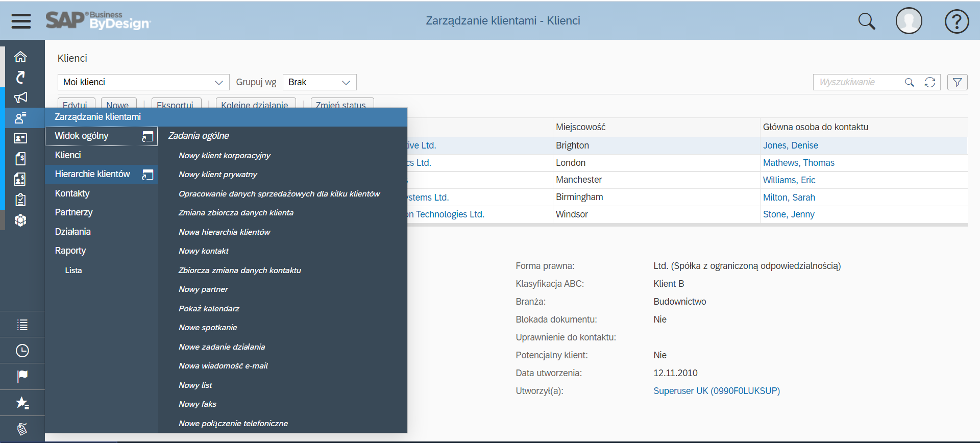The width and height of the screenshot is (980, 443).
Task: Open the hamburger navigation menu
Action: coord(21,21)
